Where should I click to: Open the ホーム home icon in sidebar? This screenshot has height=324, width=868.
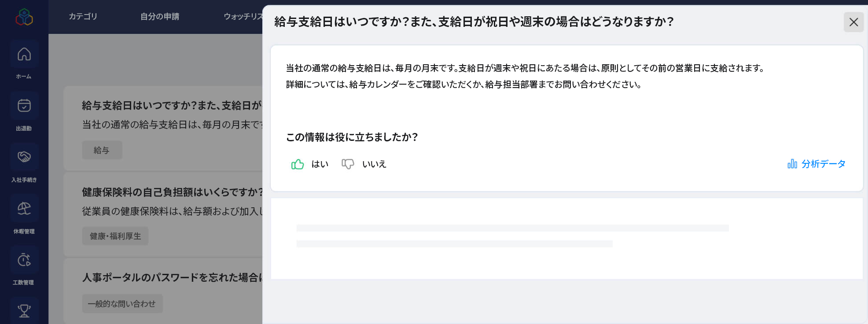(x=24, y=54)
